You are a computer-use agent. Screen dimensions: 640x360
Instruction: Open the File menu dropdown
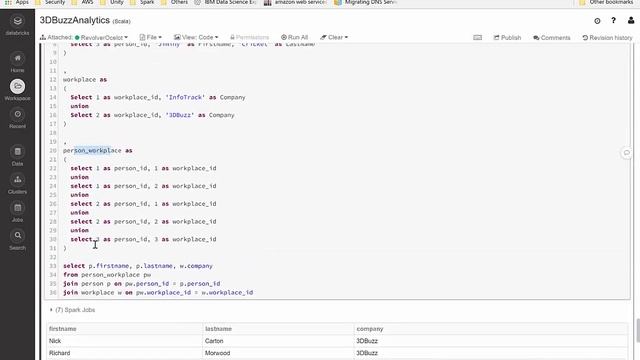click(150, 37)
